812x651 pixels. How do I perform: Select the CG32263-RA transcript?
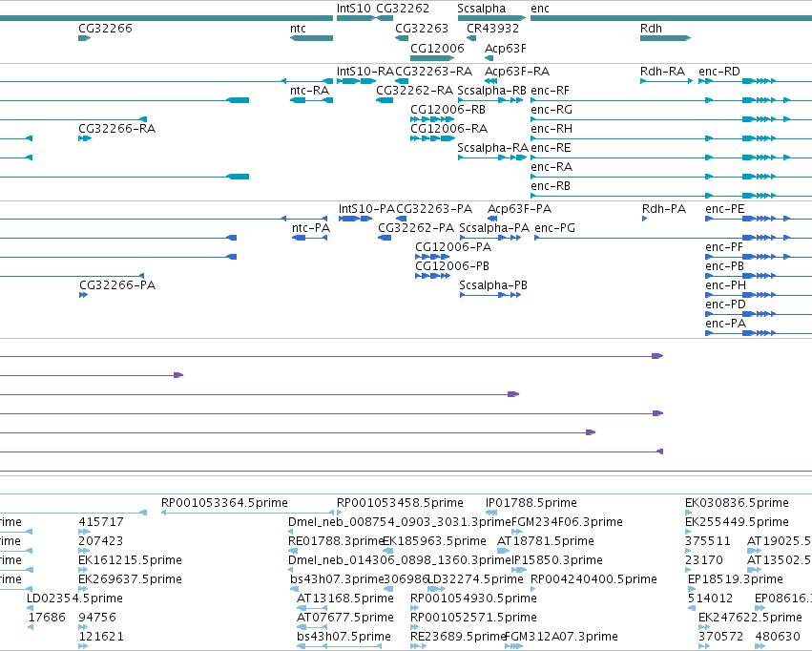click(402, 81)
